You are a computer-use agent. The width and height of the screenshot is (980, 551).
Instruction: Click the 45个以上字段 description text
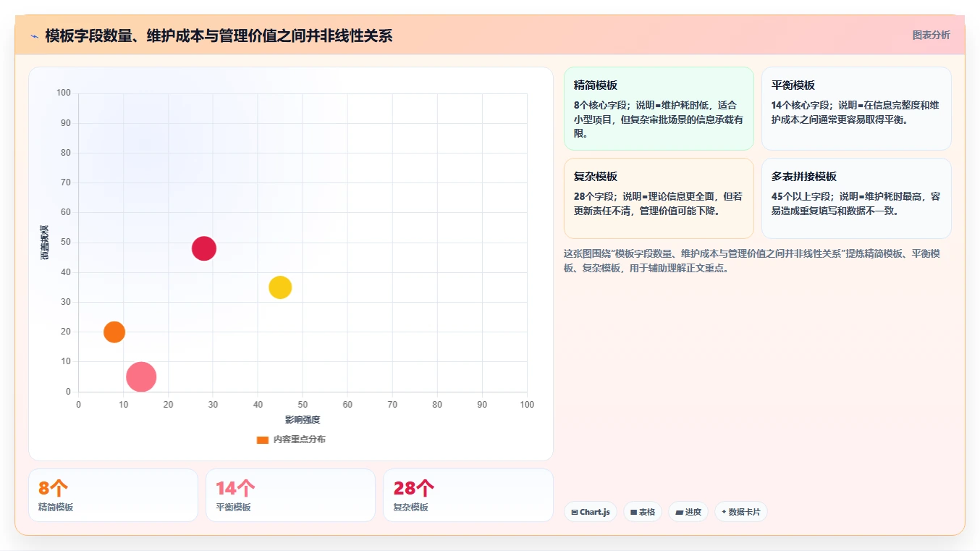coord(856,203)
